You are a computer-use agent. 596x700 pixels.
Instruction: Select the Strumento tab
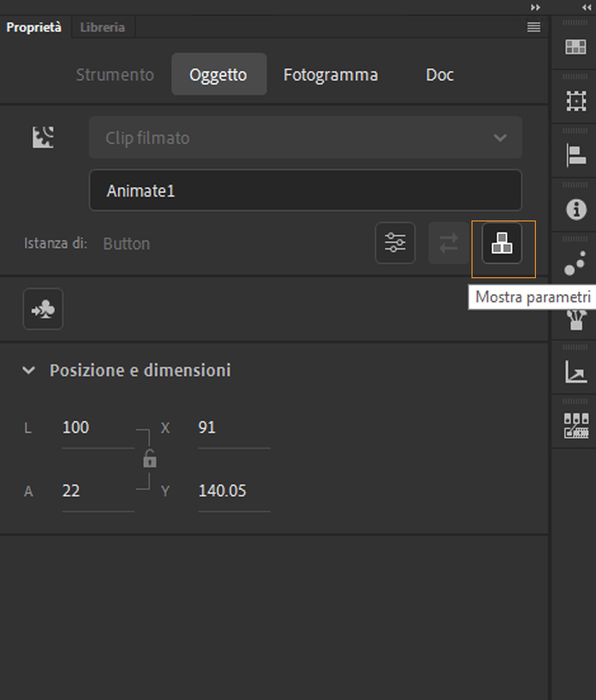[115, 75]
